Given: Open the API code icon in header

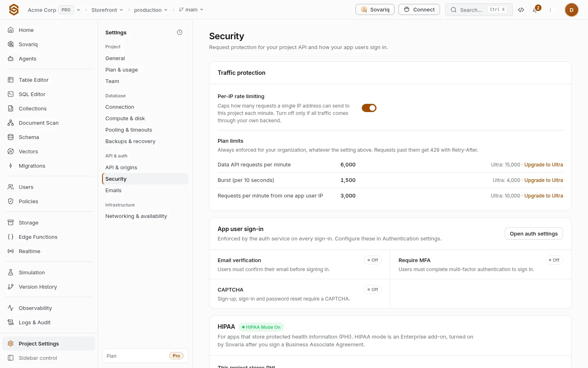Looking at the screenshot, I should coord(521,10).
